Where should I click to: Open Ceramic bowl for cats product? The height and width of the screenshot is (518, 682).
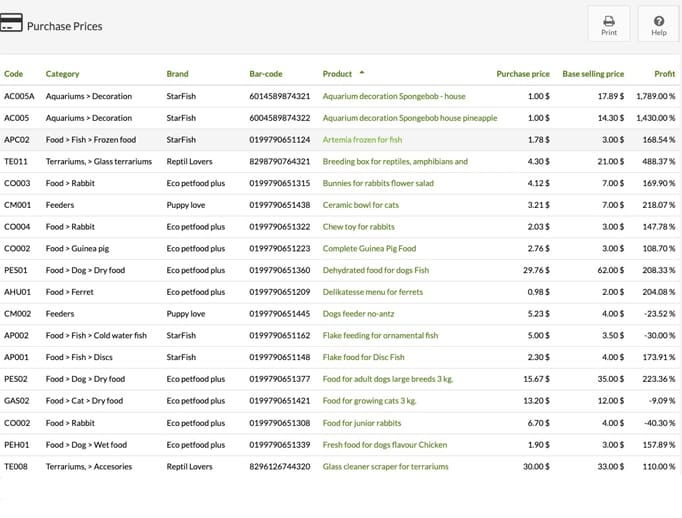pyautogui.click(x=361, y=205)
